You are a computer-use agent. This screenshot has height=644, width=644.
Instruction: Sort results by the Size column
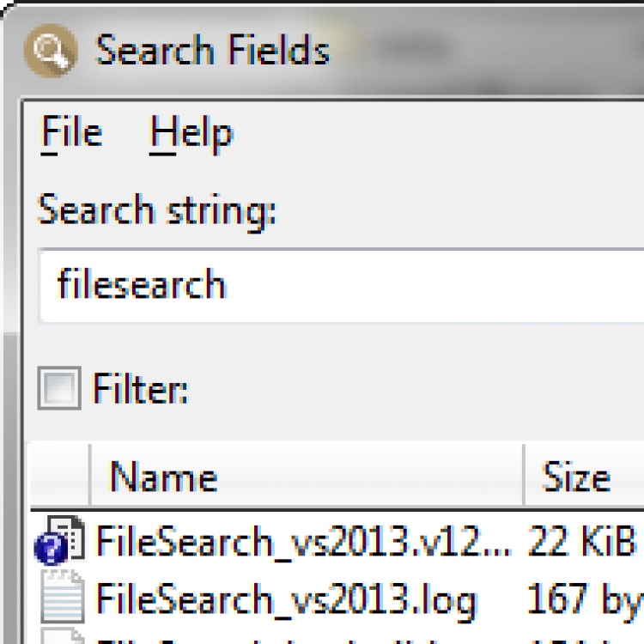coord(575,477)
